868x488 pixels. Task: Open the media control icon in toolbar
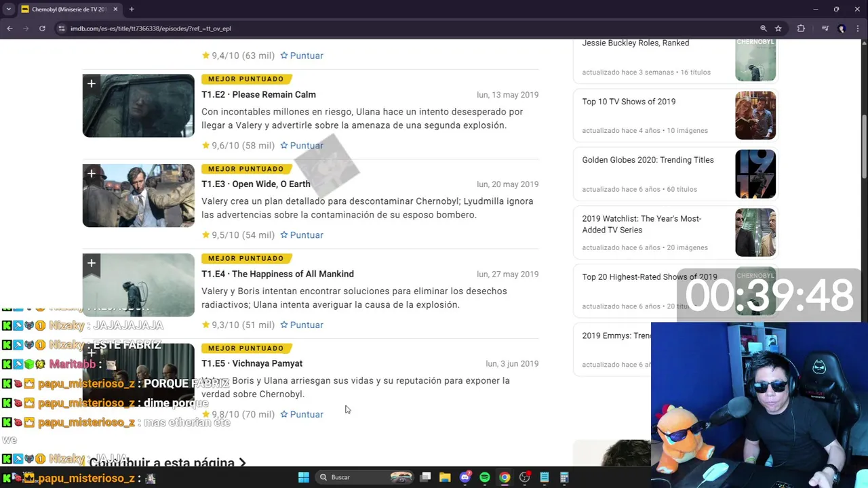[825, 28]
